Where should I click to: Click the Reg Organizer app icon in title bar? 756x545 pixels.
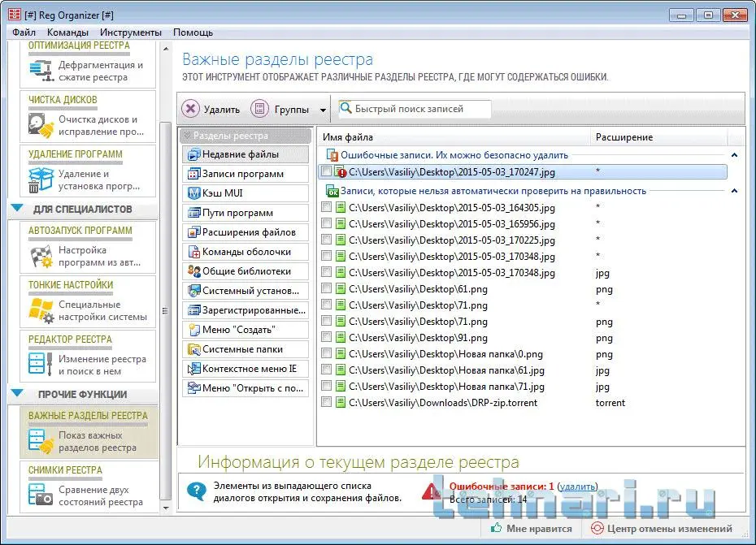tap(15, 15)
